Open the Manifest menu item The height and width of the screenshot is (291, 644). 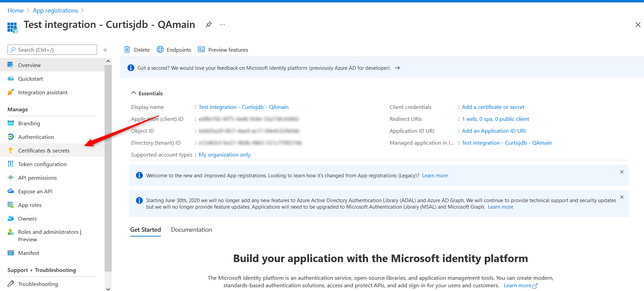pyautogui.click(x=52, y=253)
